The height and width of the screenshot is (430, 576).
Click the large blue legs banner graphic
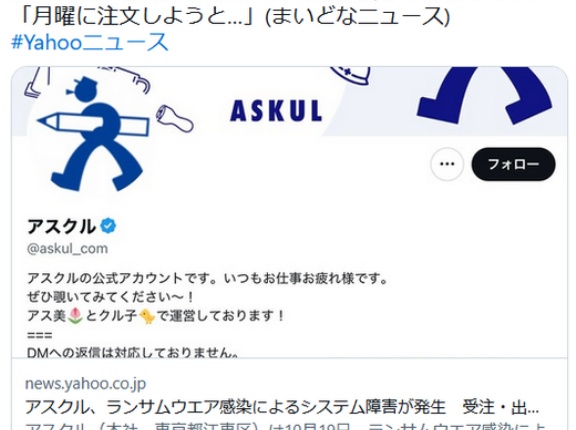pyautogui.click(x=484, y=95)
